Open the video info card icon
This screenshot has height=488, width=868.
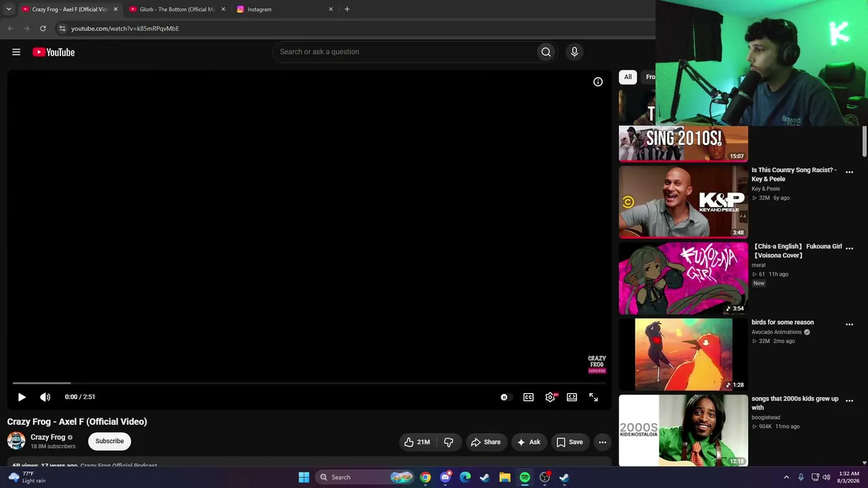coord(598,82)
